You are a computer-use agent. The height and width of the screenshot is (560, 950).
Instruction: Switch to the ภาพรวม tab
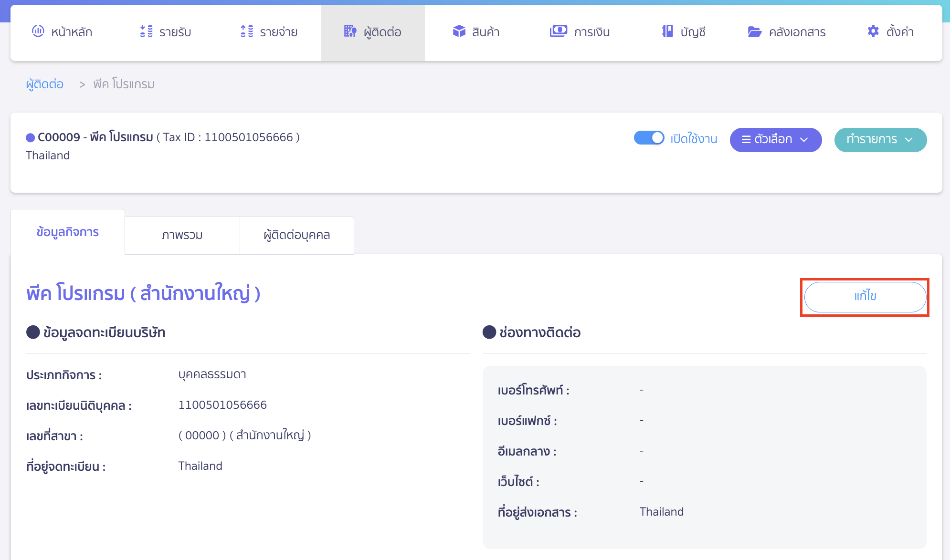[x=182, y=235]
